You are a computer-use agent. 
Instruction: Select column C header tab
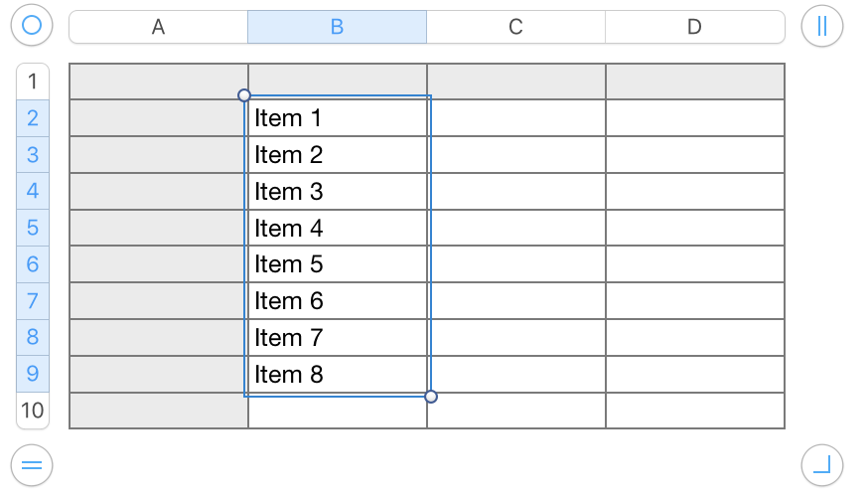pyautogui.click(x=515, y=27)
